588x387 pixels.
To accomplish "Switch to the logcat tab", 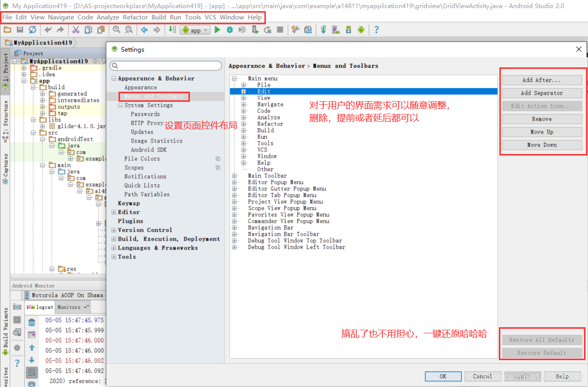I will (40, 307).
